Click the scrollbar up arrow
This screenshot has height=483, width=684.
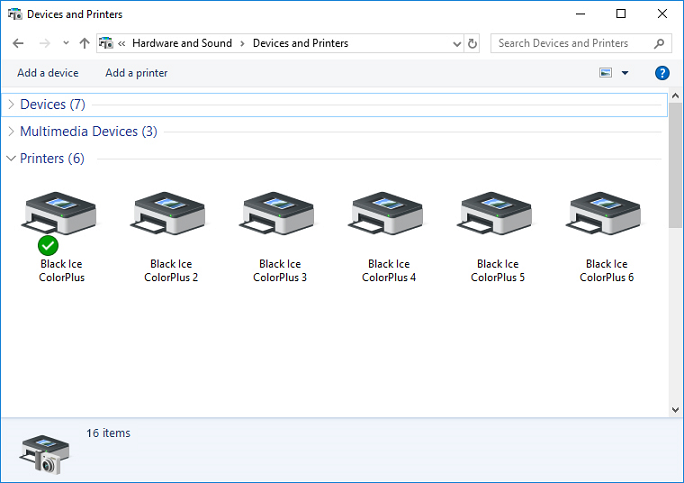coord(675,96)
